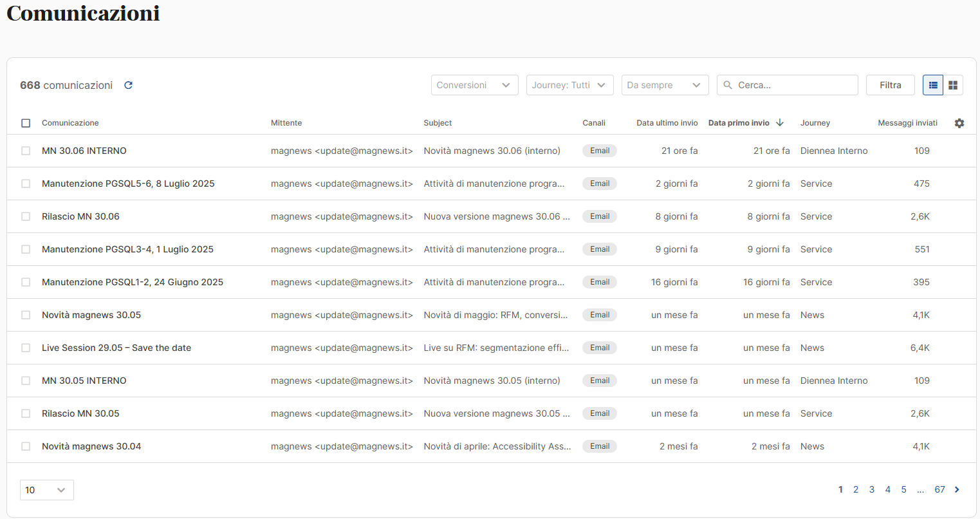Check Manutenzione PGSQL3-4 row checkbox
980x519 pixels.
[26, 249]
